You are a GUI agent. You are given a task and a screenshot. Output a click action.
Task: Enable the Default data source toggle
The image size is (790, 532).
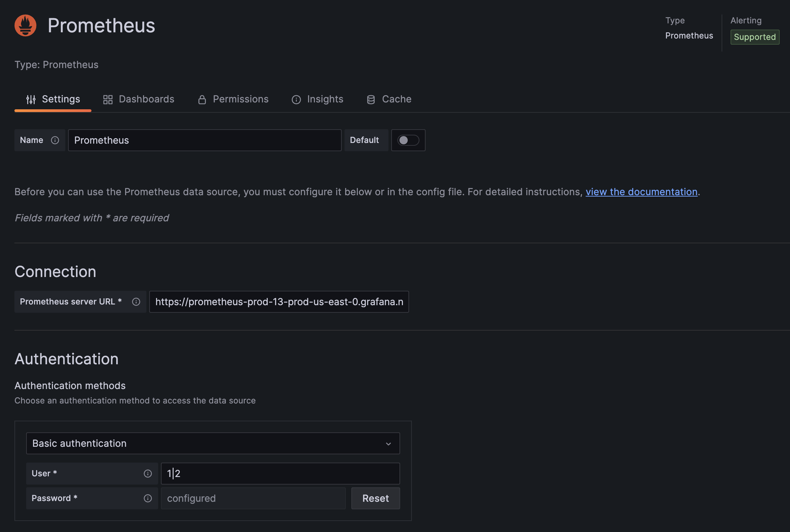click(408, 140)
